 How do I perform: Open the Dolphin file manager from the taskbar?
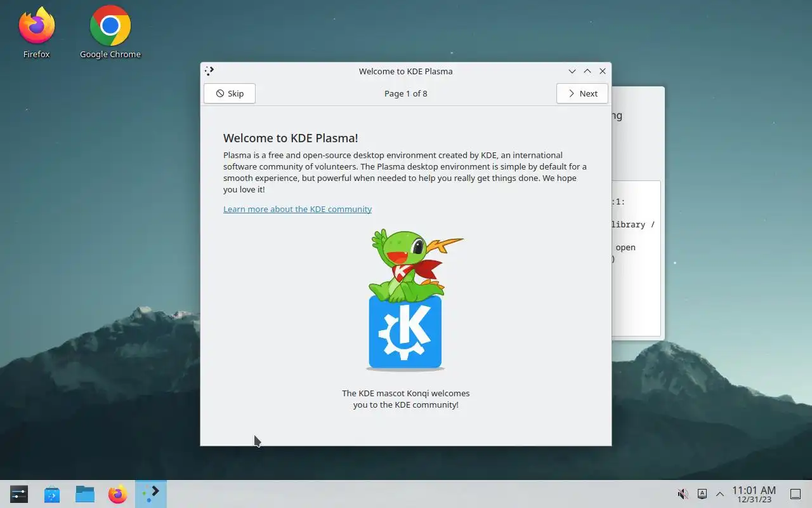(85, 494)
